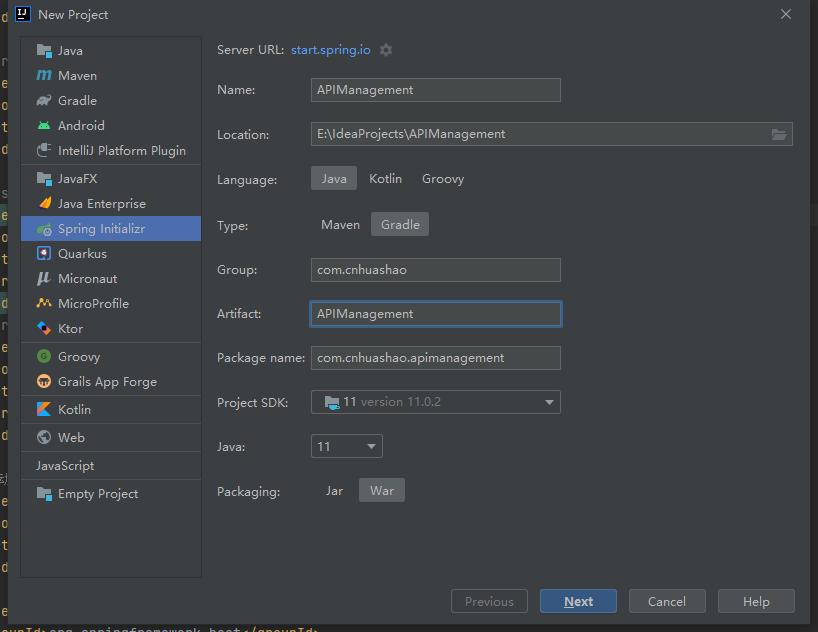The width and height of the screenshot is (818, 632).
Task: Choose Maven as build type
Action: (341, 224)
